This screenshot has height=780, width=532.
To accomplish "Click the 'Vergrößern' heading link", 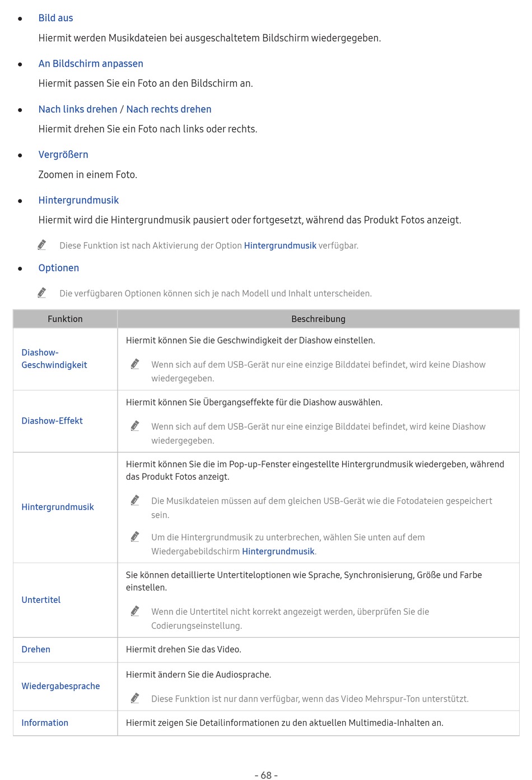I will coord(63,155).
